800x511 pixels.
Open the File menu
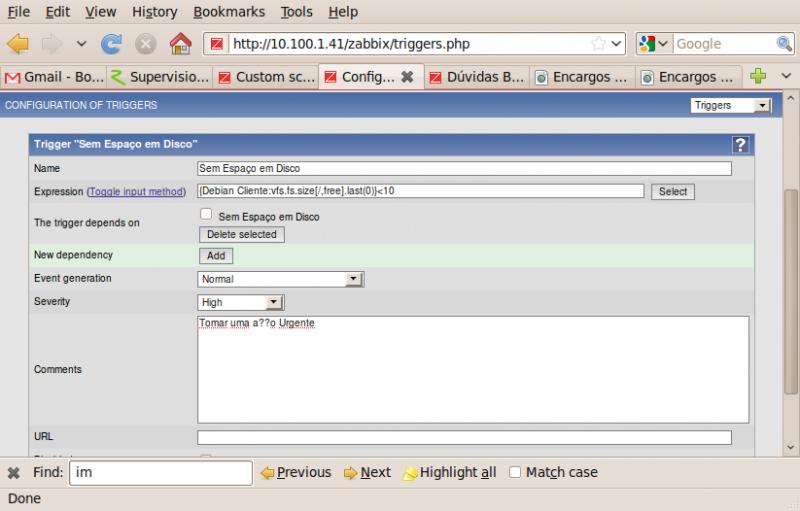(x=19, y=12)
